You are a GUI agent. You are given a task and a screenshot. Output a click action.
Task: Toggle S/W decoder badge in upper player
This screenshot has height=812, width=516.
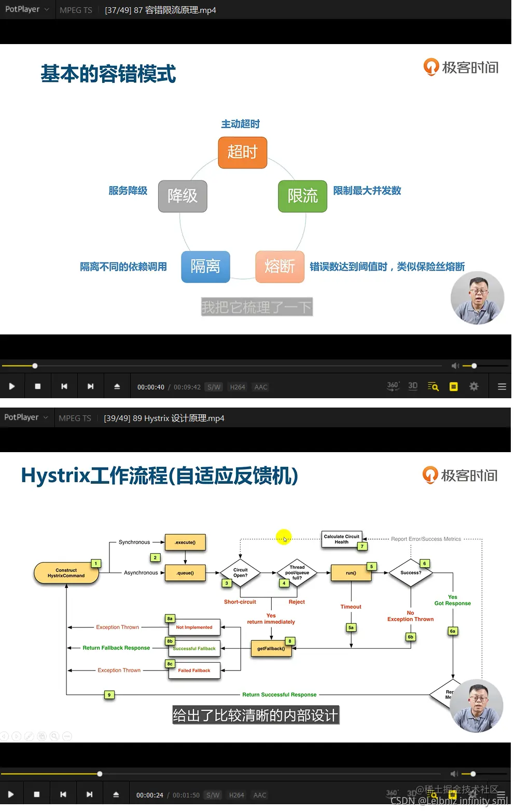pyautogui.click(x=214, y=387)
